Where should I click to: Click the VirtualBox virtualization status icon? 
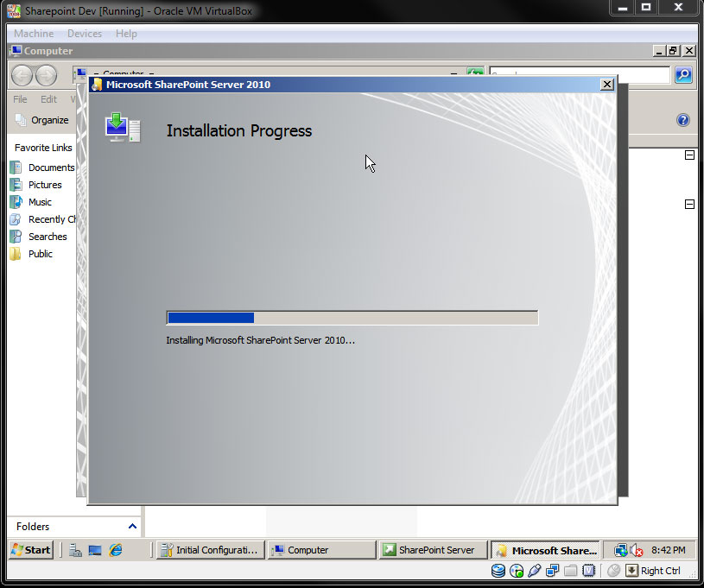click(588, 571)
